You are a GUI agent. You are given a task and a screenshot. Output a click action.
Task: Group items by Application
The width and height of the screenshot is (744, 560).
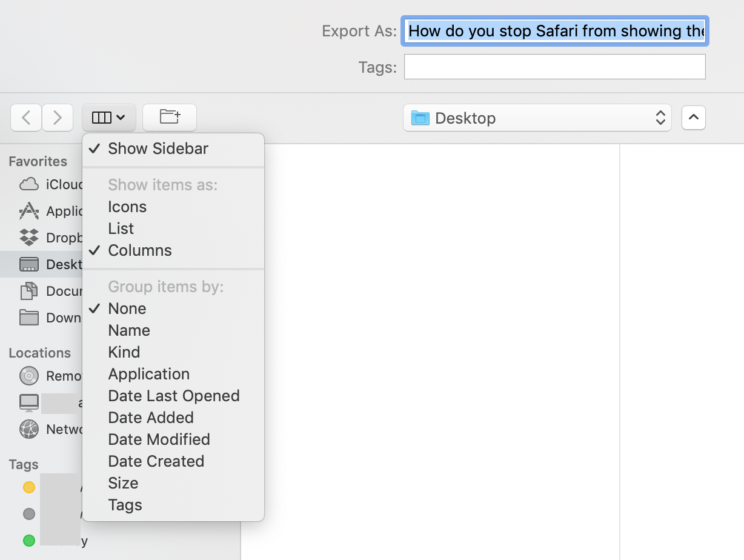point(173,374)
